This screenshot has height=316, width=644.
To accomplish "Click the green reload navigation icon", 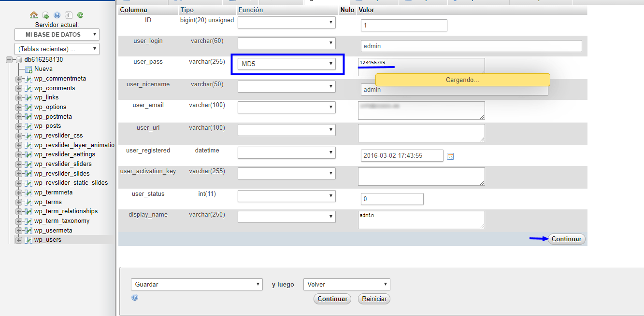I will (80, 15).
